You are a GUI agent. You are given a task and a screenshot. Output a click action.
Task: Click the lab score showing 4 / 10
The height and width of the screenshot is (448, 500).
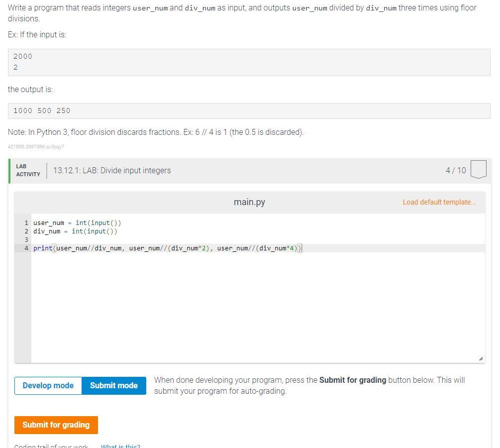point(456,170)
